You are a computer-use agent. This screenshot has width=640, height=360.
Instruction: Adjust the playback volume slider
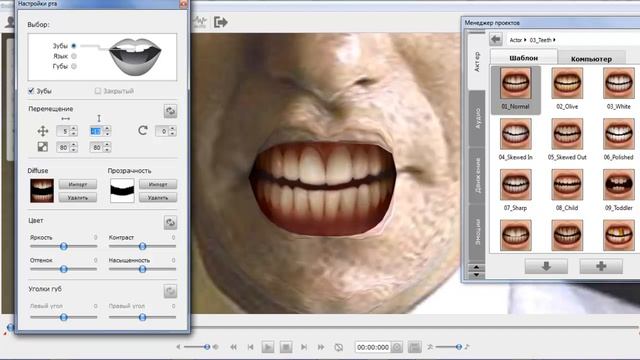(x=196, y=347)
